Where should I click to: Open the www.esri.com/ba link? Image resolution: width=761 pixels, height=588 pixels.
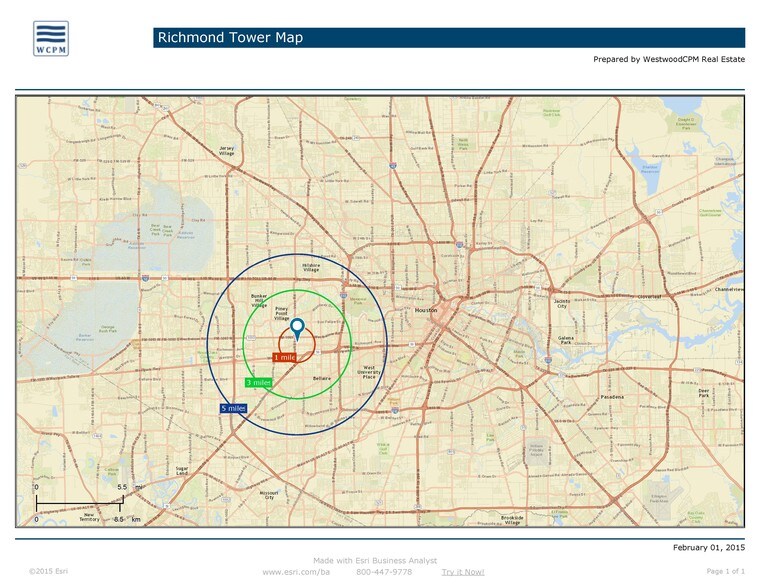[295, 572]
